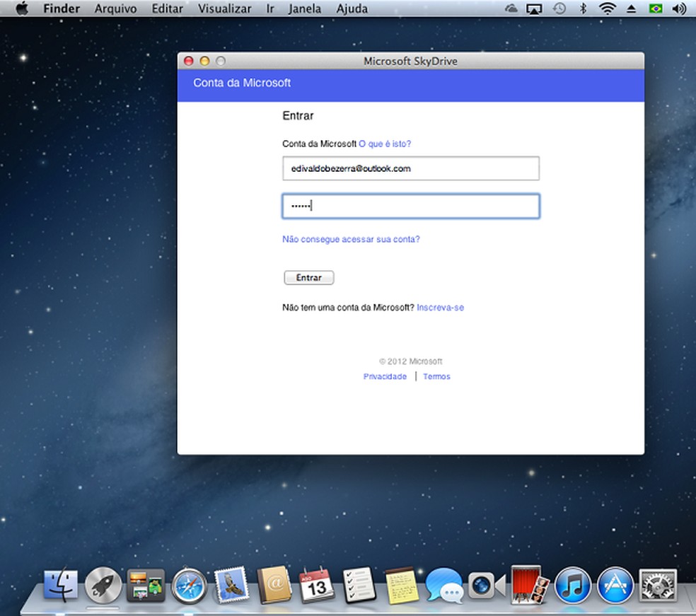Click 'Não consegue acessar sua conta?' link

coord(351,239)
